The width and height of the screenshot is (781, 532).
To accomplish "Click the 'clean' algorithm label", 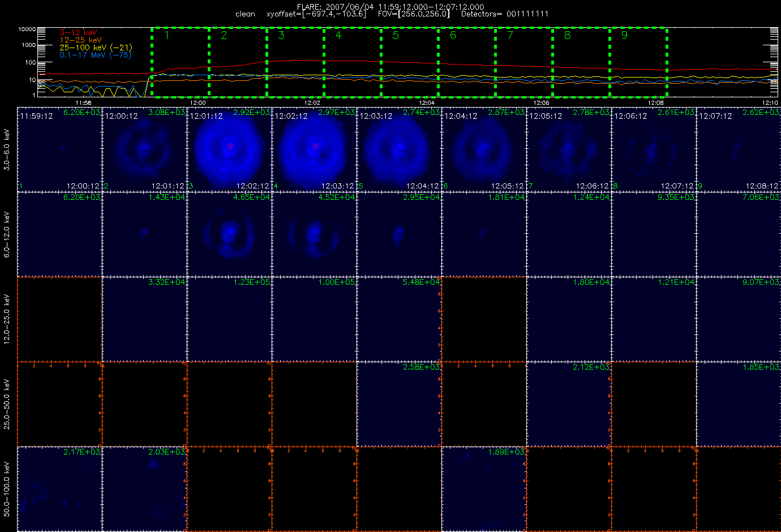I will pyautogui.click(x=245, y=14).
